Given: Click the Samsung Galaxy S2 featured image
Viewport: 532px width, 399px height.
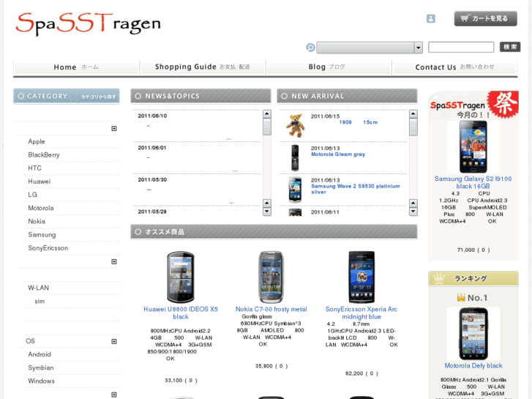Looking at the screenshot, I should 473,147.
